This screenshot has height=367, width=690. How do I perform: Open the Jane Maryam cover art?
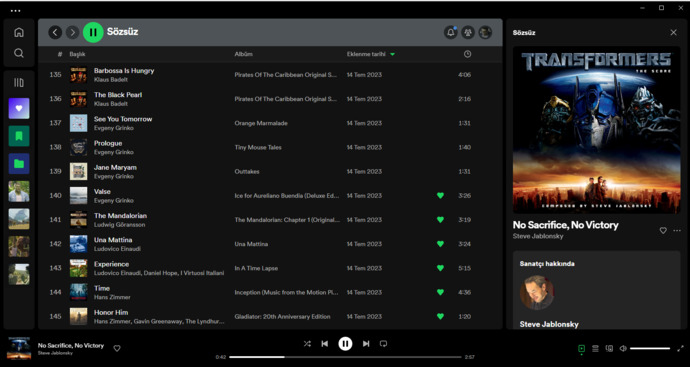[x=78, y=172]
